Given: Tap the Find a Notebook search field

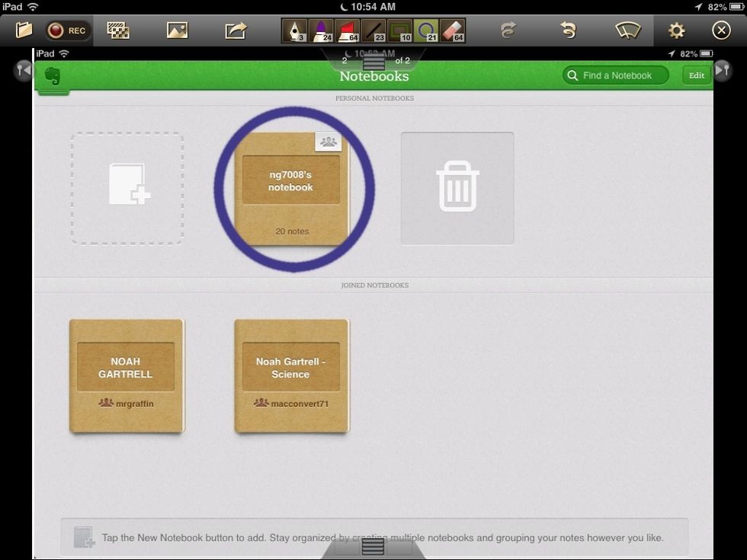Looking at the screenshot, I should [614, 75].
